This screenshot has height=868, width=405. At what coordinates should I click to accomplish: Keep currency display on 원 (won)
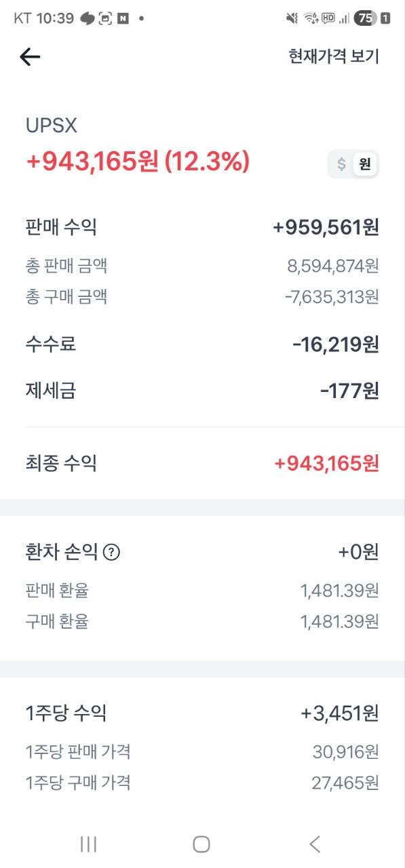[x=365, y=163]
